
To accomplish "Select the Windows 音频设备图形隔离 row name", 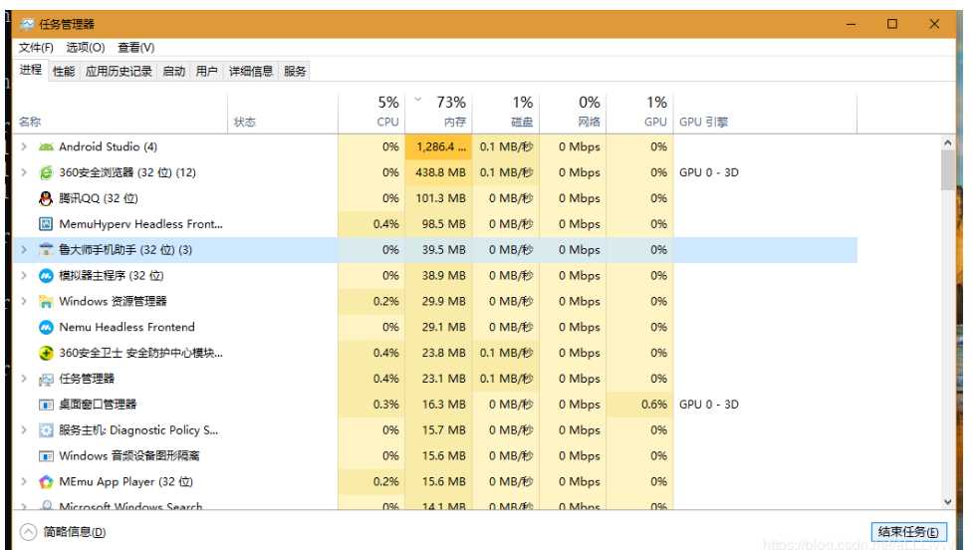I will coord(129,455).
